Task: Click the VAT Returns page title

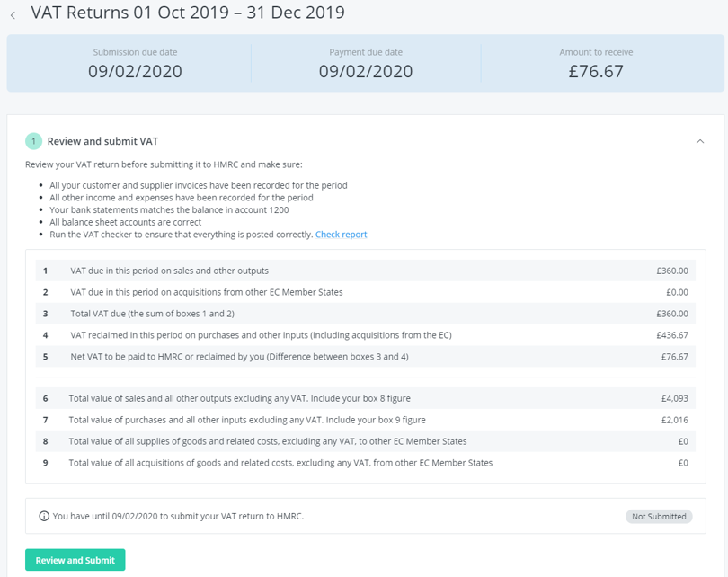Action: click(x=188, y=13)
